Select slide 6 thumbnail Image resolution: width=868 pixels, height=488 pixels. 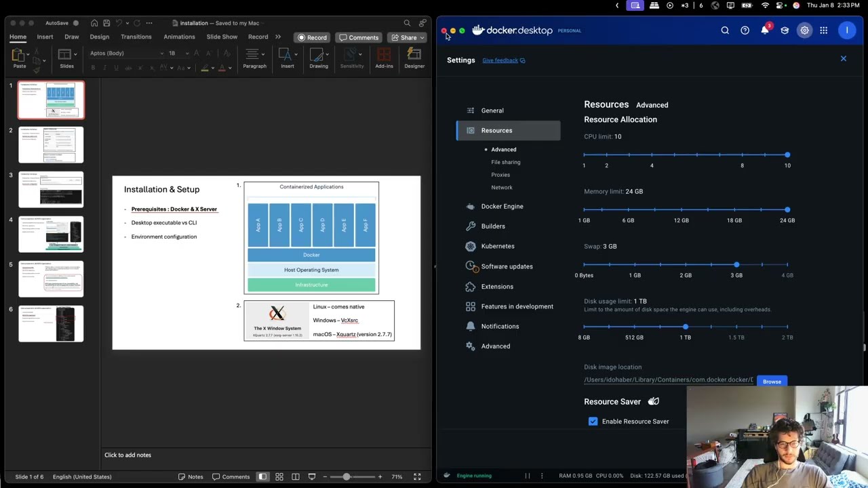(51, 323)
